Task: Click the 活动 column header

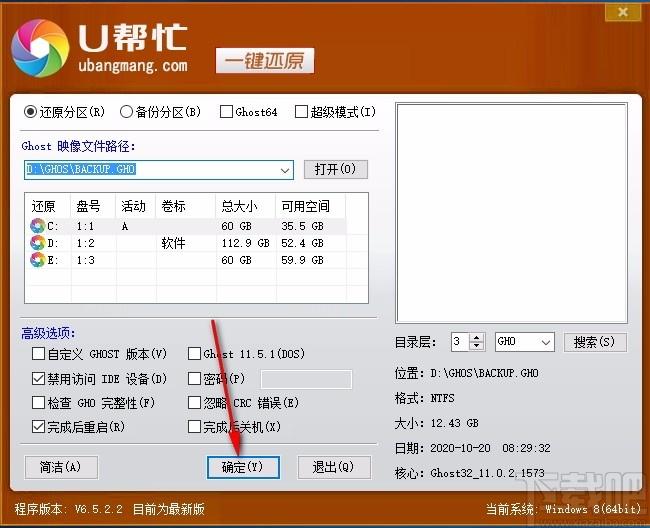Action: coord(135,206)
